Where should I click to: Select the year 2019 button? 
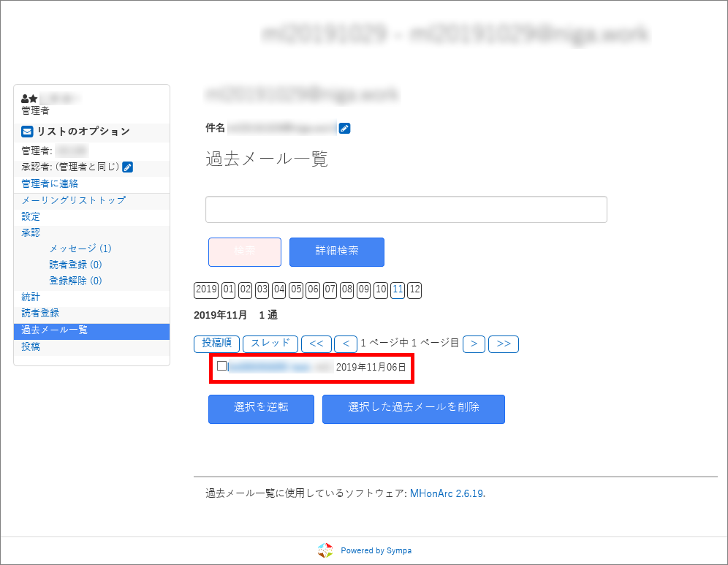[x=206, y=290]
